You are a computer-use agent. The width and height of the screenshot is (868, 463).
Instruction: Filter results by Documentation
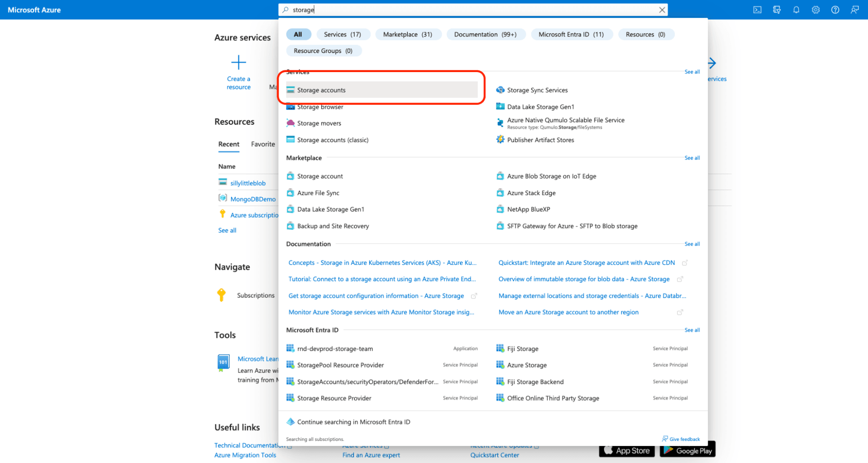click(486, 34)
